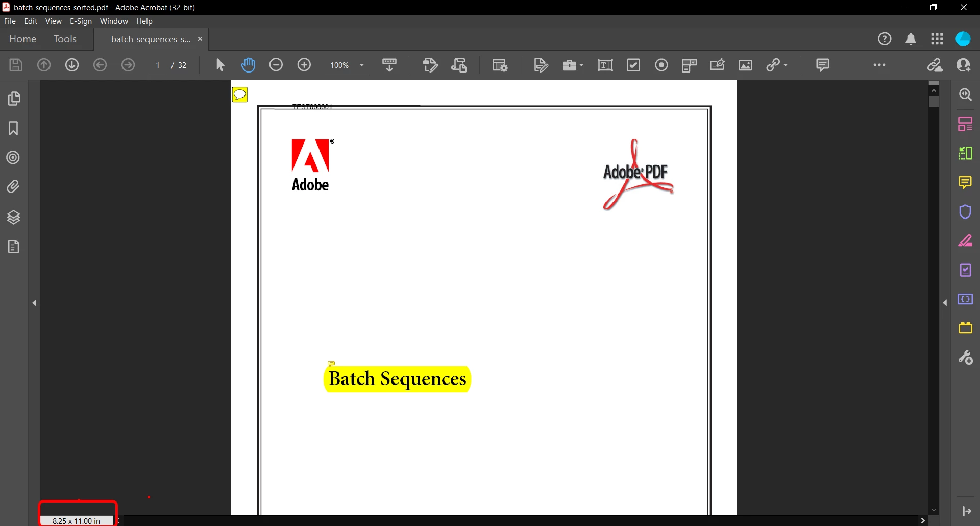Open the yellow Action Wizard tool icon
Viewport: 980px width, 526px height.
(965, 328)
